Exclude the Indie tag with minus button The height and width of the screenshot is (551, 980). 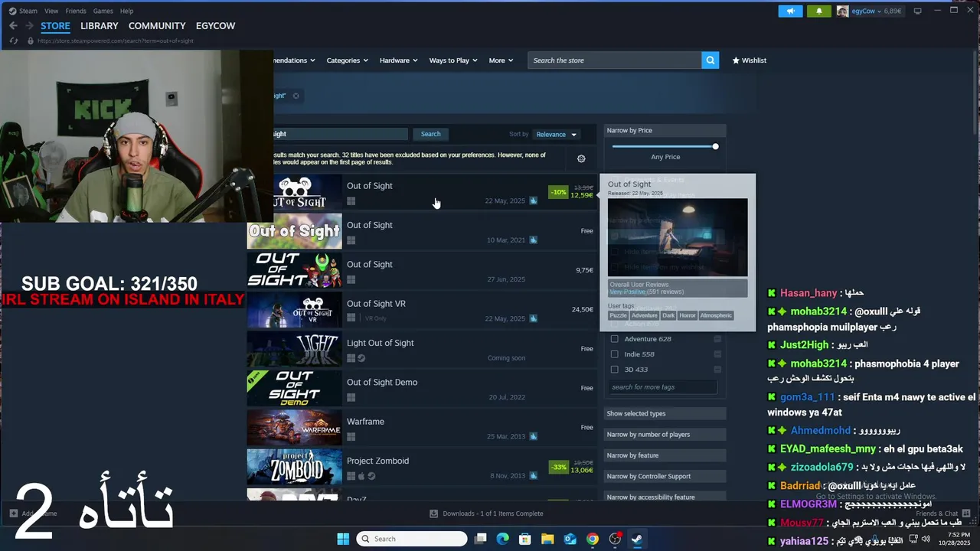click(717, 354)
